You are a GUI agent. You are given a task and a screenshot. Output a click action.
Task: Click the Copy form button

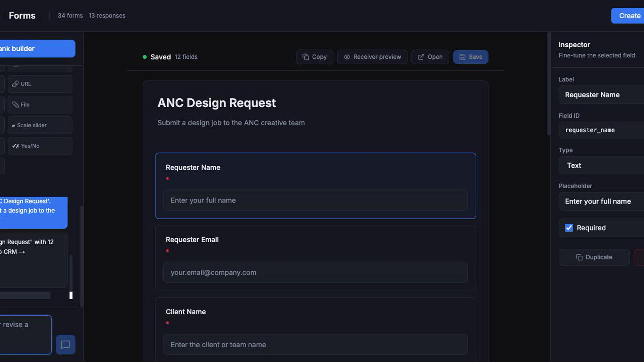coord(314,57)
